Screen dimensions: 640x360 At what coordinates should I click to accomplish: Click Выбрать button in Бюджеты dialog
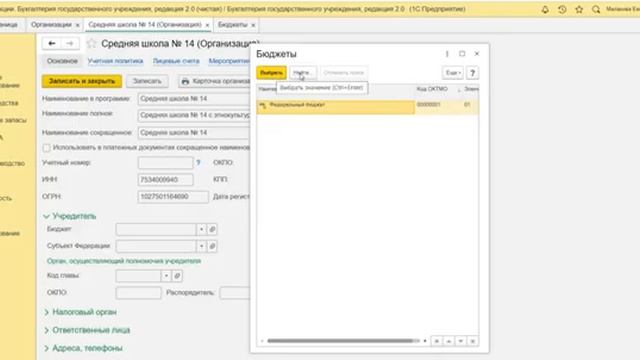click(271, 73)
